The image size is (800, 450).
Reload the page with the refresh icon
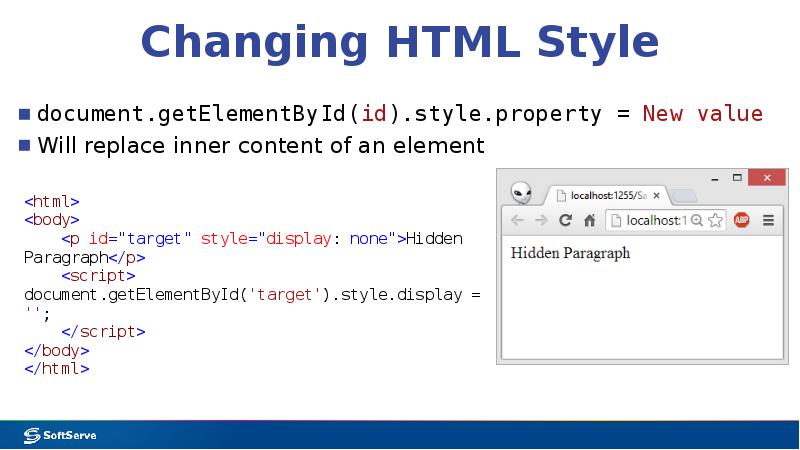tap(565, 220)
